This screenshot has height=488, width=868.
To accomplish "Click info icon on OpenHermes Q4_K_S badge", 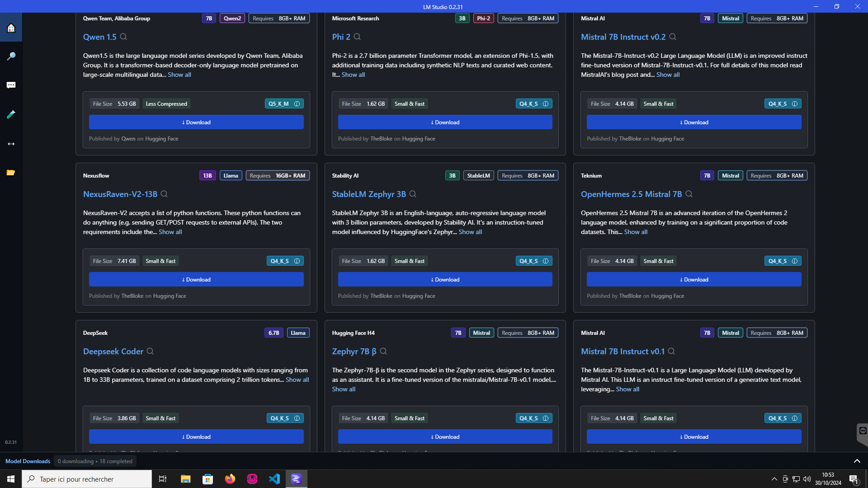I will point(795,261).
